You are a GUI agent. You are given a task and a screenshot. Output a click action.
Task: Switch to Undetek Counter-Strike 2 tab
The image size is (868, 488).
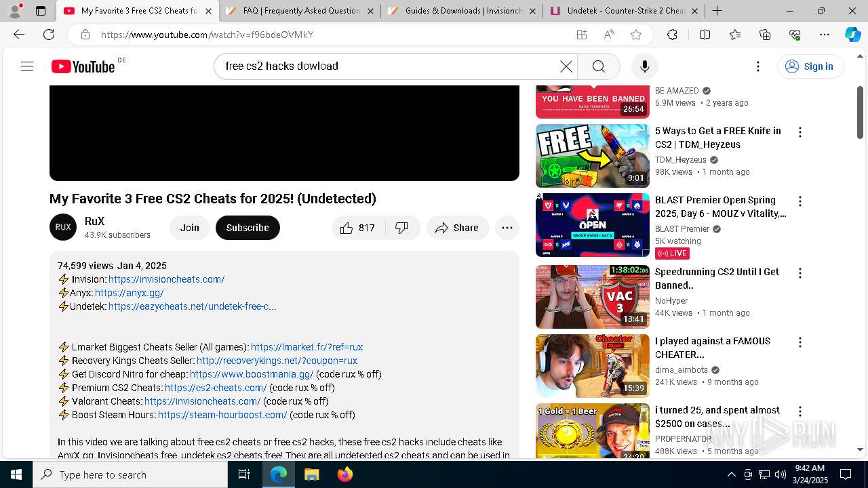(x=624, y=11)
